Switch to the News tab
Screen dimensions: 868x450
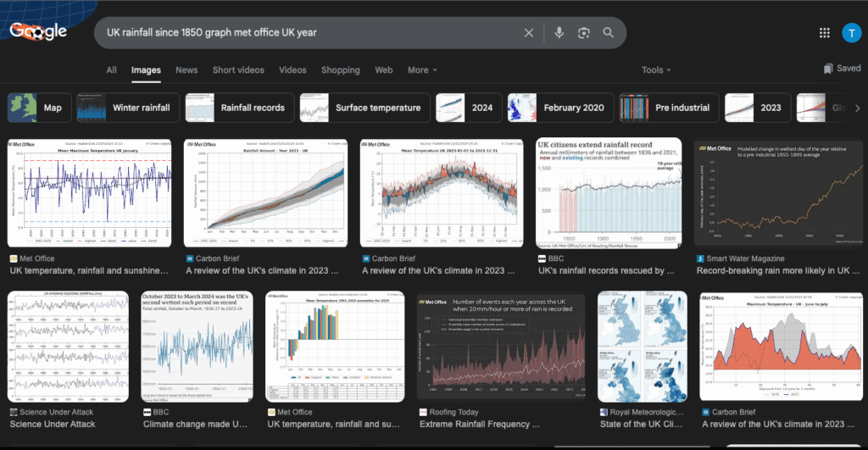point(186,69)
